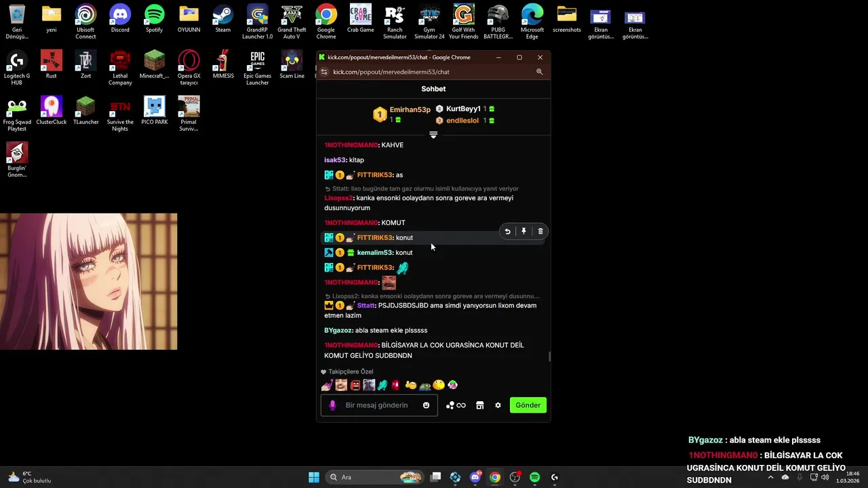The height and width of the screenshot is (488, 868).
Task: Click the BYgazoz username in chat
Action: pyautogui.click(x=338, y=331)
